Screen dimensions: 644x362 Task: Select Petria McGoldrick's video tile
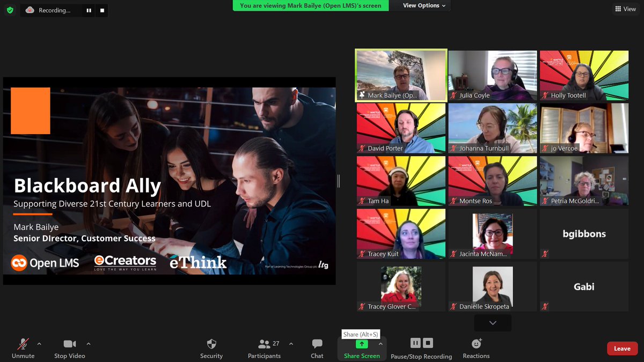[584, 181]
